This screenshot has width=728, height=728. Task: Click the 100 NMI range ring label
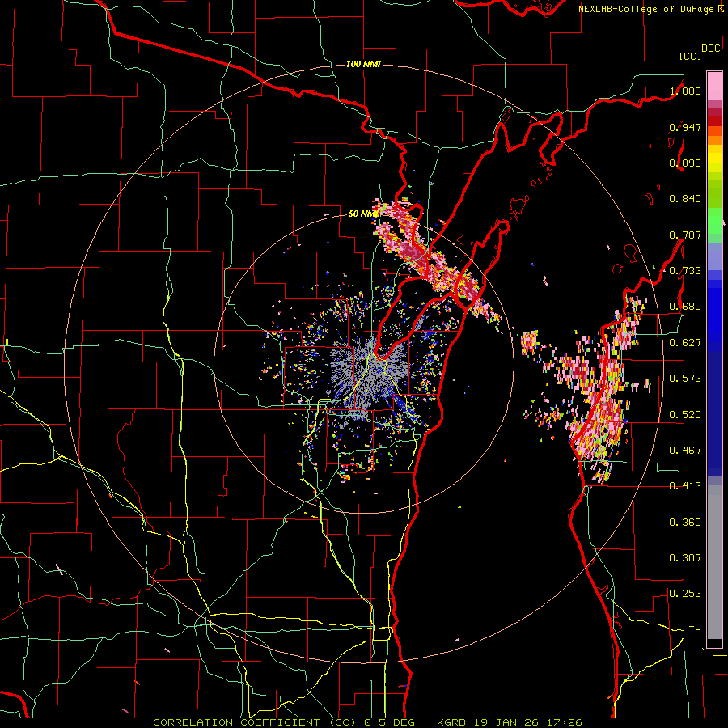pos(363,64)
